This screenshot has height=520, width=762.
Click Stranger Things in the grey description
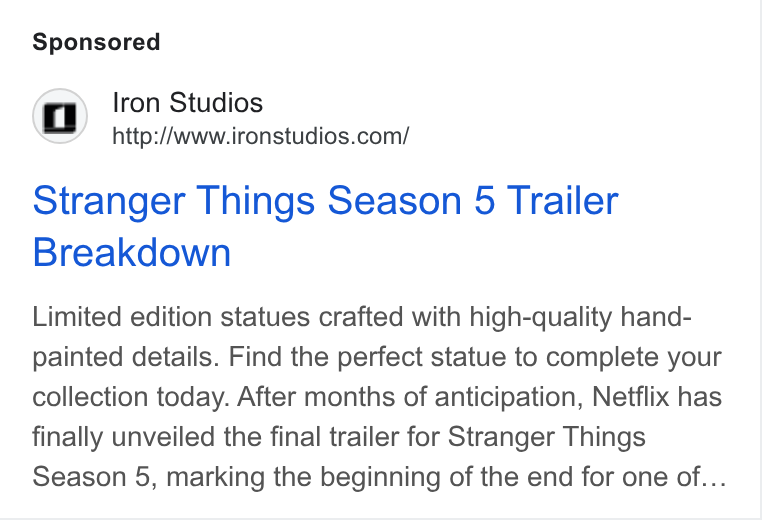546,436
